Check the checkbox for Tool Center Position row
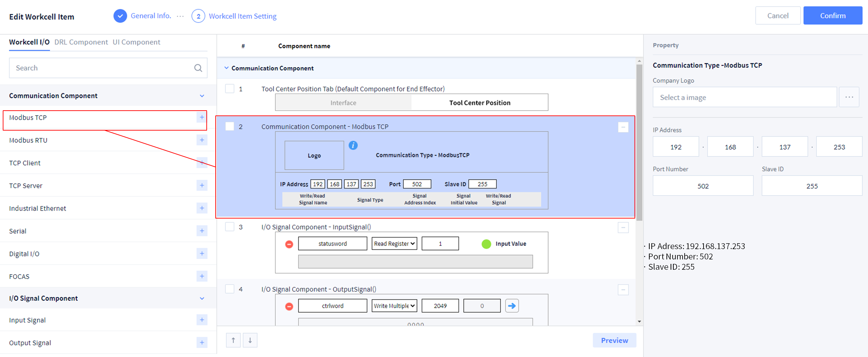The image size is (868, 357). click(x=230, y=89)
